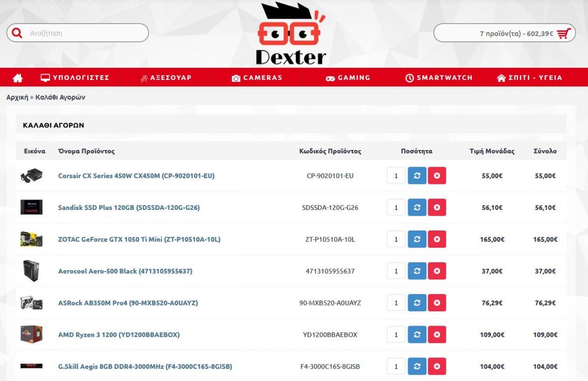Screen dimensions: 588x381
Task: Open the shopping cart icon in header
Action: pyautogui.click(x=564, y=33)
